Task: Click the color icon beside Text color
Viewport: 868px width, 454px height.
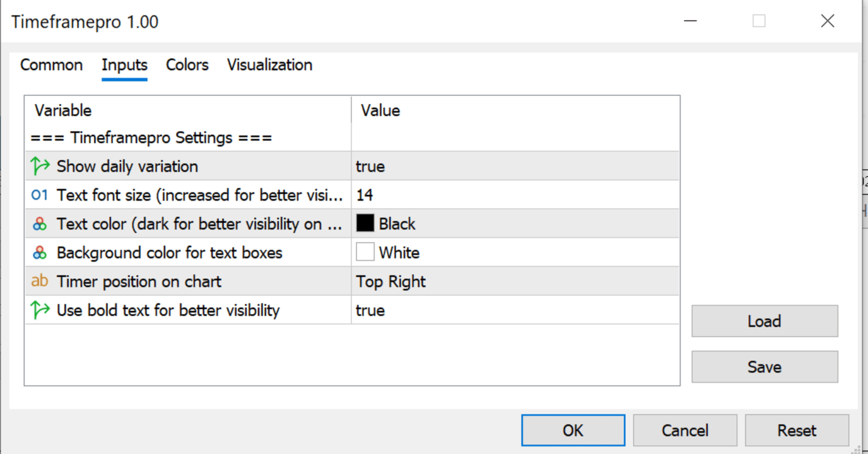Action: click(40, 224)
